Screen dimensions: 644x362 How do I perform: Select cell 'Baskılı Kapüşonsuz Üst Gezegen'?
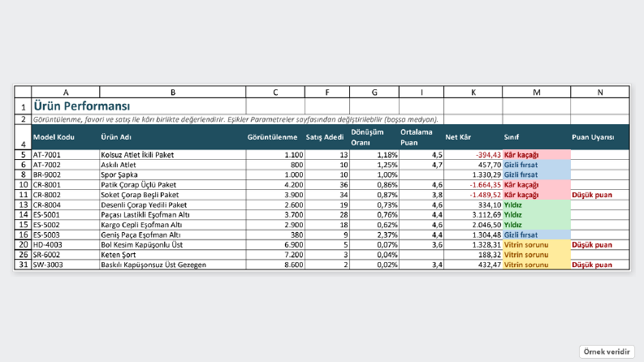[x=173, y=265]
